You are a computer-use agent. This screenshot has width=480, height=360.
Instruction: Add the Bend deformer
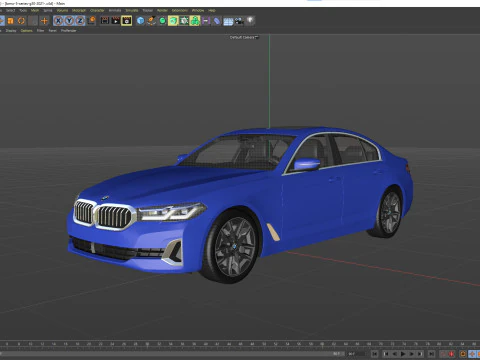coord(217,21)
